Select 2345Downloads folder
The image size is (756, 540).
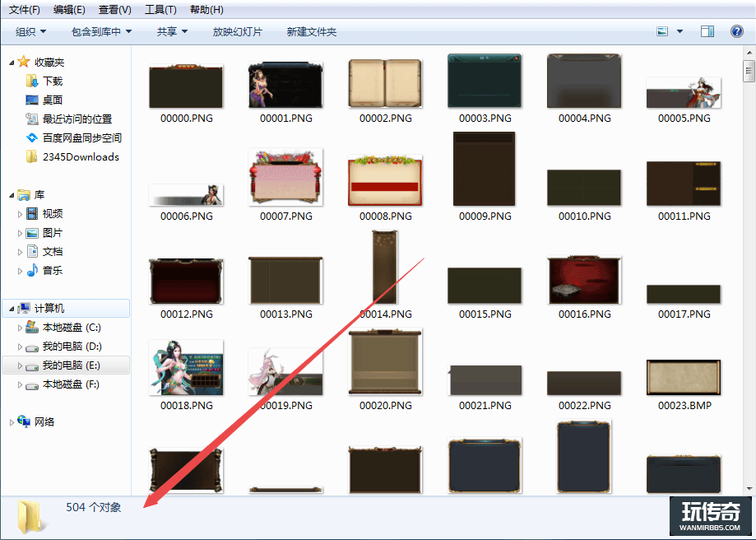click(81, 157)
